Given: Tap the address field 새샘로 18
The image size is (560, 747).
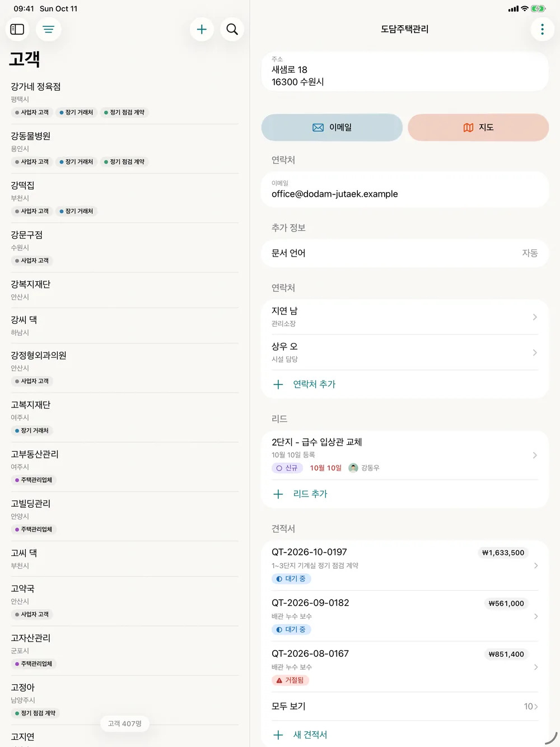Looking at the screenshot, I should [x=405, y=71].
